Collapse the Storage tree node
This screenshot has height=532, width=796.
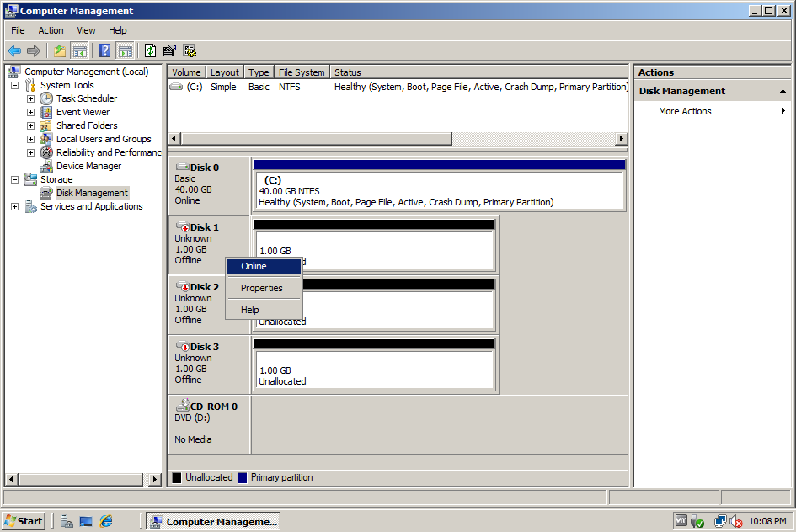coord(14,179)
